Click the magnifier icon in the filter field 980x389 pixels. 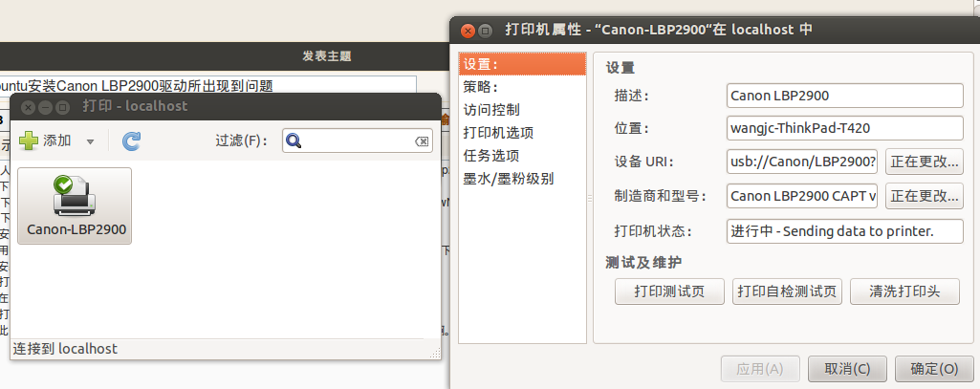294,141
